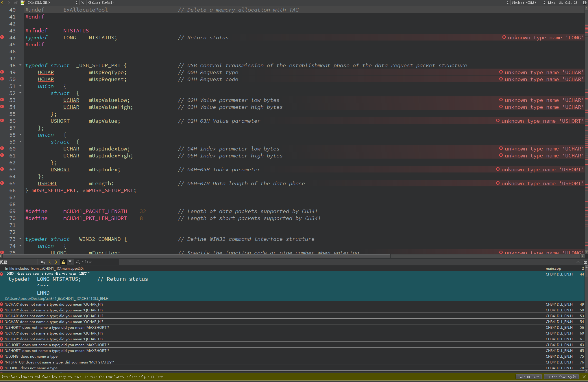The image size is (588, 382).
Task: Select UCHAR issue for line 53
Action: pyautogui.click(x=292, y=316)
